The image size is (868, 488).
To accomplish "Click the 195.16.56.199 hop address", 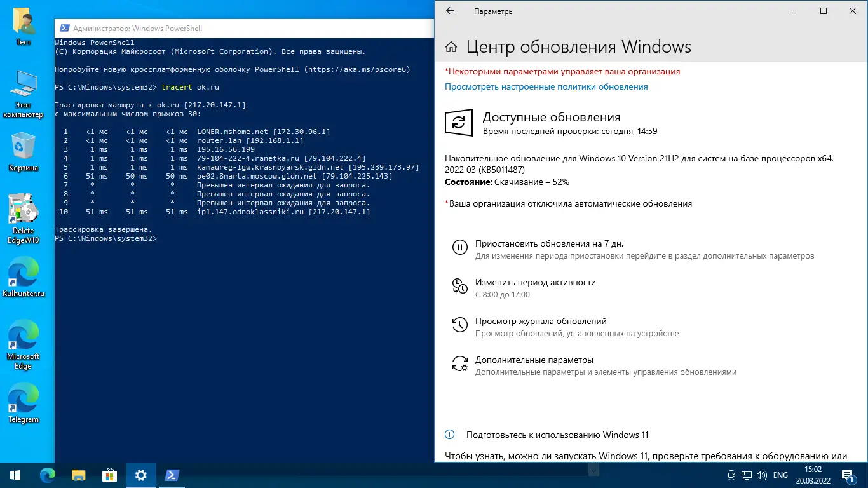I will pyautogui.click(x=226, y=149).
